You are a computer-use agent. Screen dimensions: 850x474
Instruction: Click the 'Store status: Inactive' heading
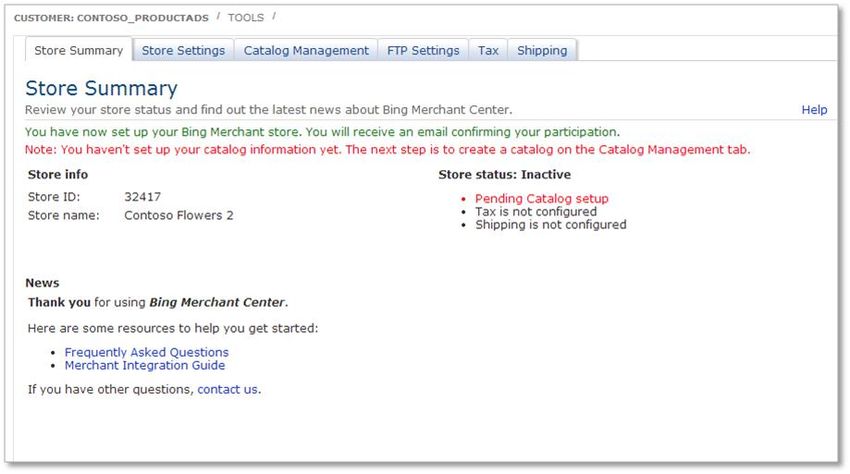(504, 175)
